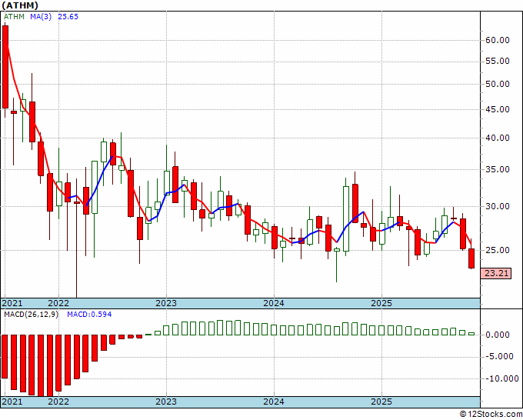This screenshot has height=420, width=523.
Task: Click the 55.00 price axis label
Action: click(497, 61)
